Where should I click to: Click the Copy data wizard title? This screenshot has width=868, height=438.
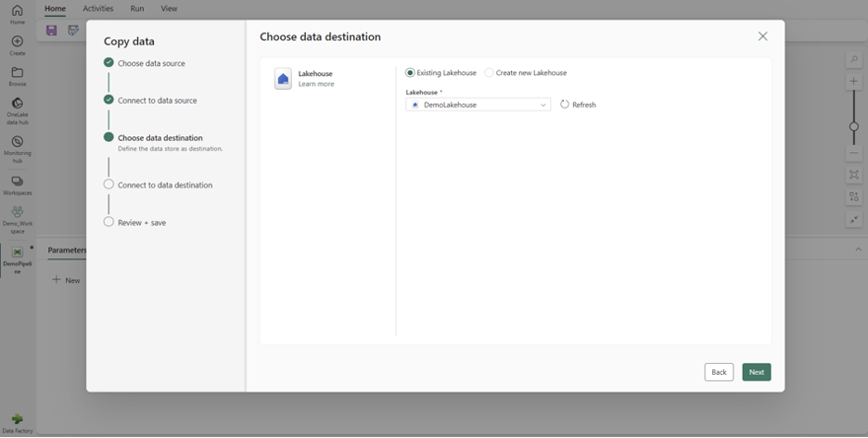(129, 42)
